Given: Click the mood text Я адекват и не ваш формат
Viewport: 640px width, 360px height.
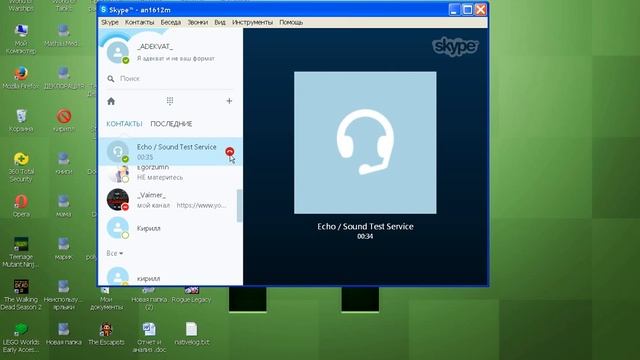Looking at the screenshot, I should click(176, 58).
